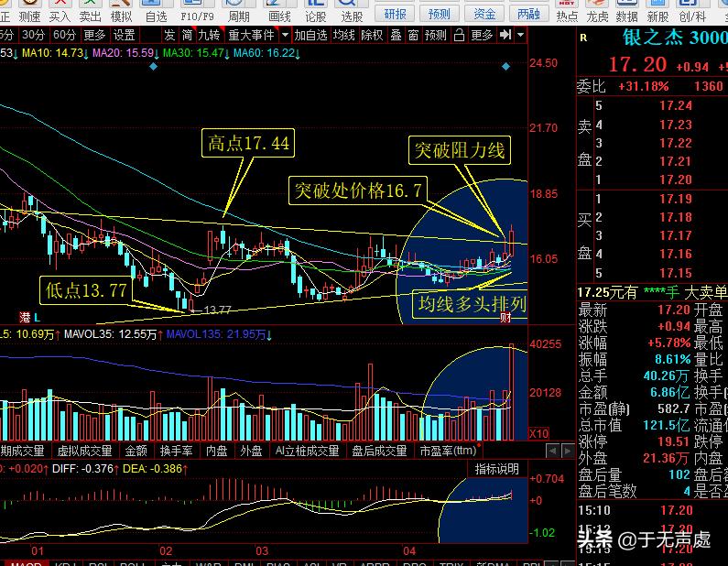
Task: Select the 外盘 indicator tab
Action: point(251,451)
